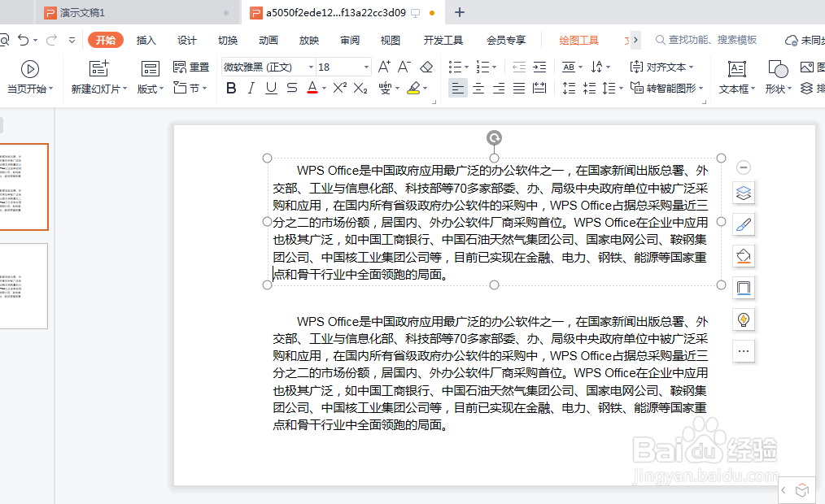Viewport: 825px width, 504px height.
Task: Start slideshow from current page icon
Action: pos(30,69)
